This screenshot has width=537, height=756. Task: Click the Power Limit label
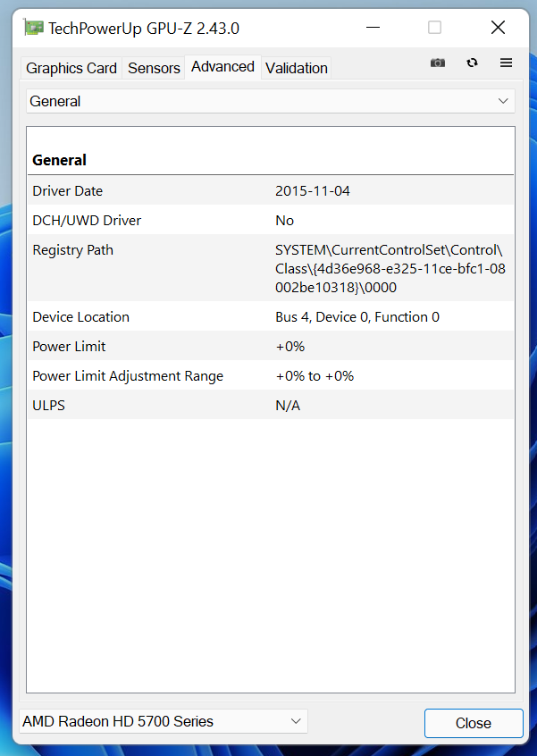click(x=69, y=346)
